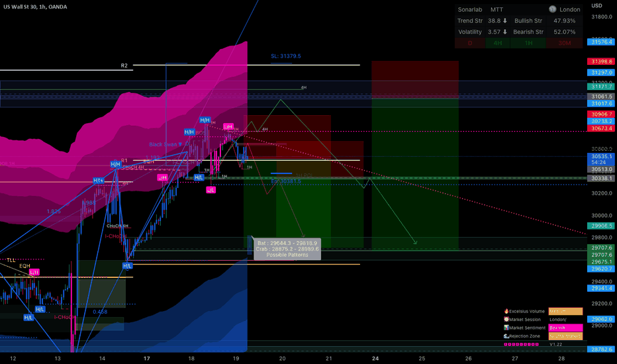Screen dimensions: 617x364
Task: Click date 24 on the time axis
Action: pyautogui.click(x=375, y=359)
